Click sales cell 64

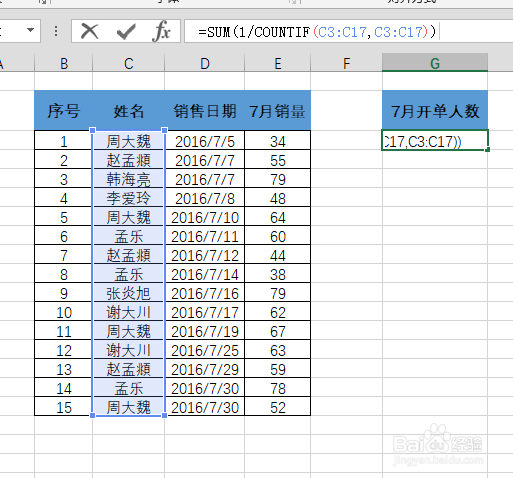click(278, 216)
